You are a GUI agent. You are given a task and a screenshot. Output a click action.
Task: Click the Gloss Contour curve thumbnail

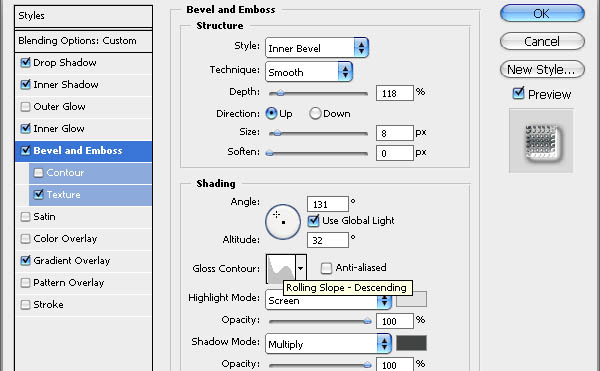281,268
